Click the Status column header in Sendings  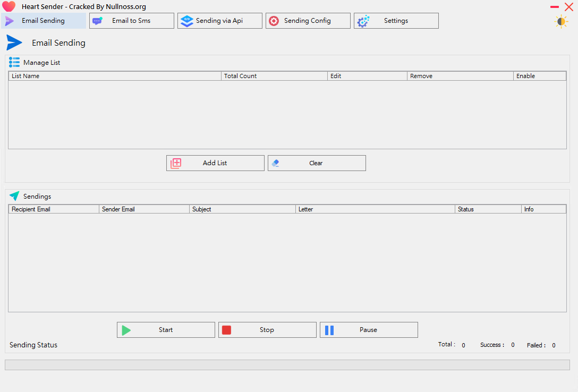point(488,209)
